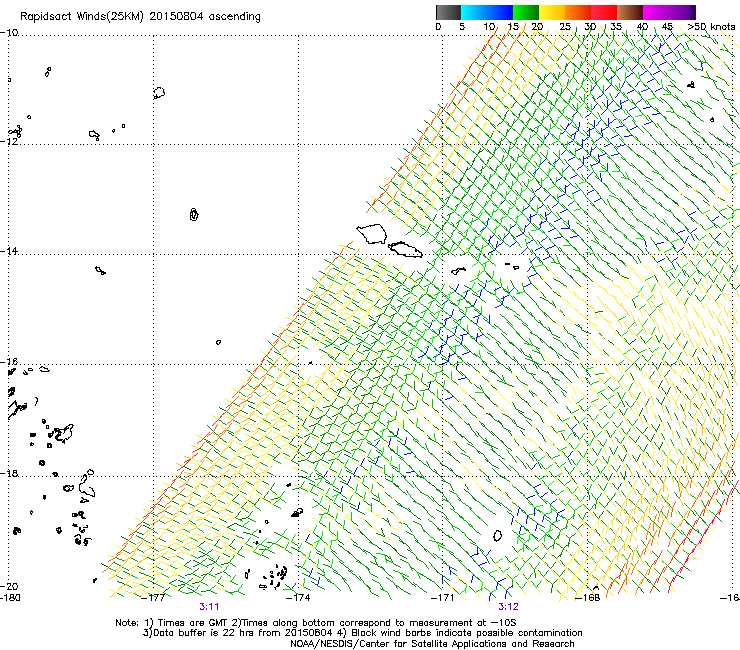
Task: Select the green 15-20 knots legend segment
Action: click(526, 12)
